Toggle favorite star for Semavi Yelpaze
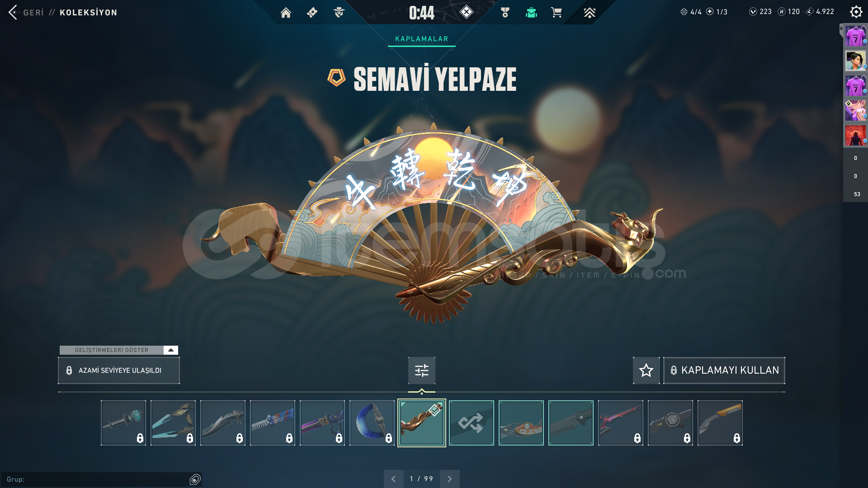 click(646, 371)
